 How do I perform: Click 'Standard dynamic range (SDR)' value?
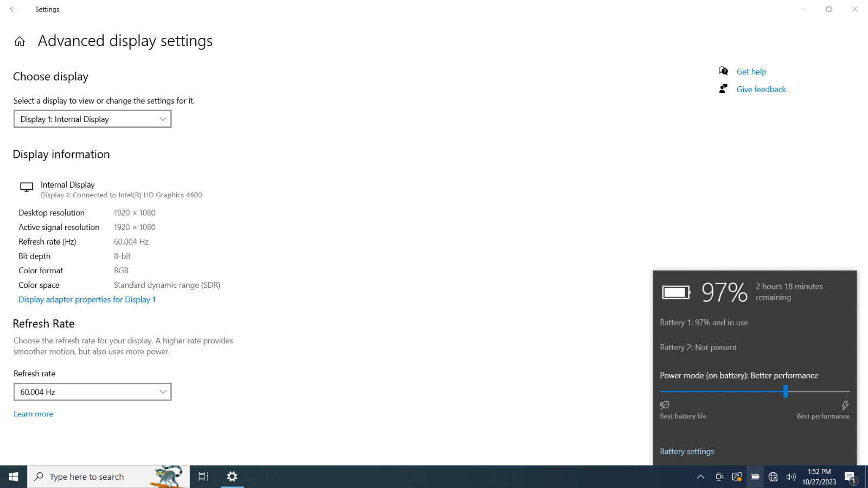tap(167, 285)
